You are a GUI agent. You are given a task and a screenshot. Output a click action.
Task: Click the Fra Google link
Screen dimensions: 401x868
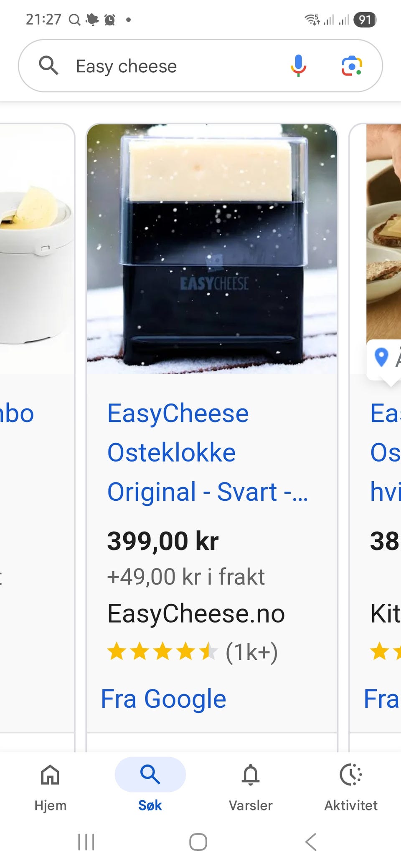[x=164, y=699]
